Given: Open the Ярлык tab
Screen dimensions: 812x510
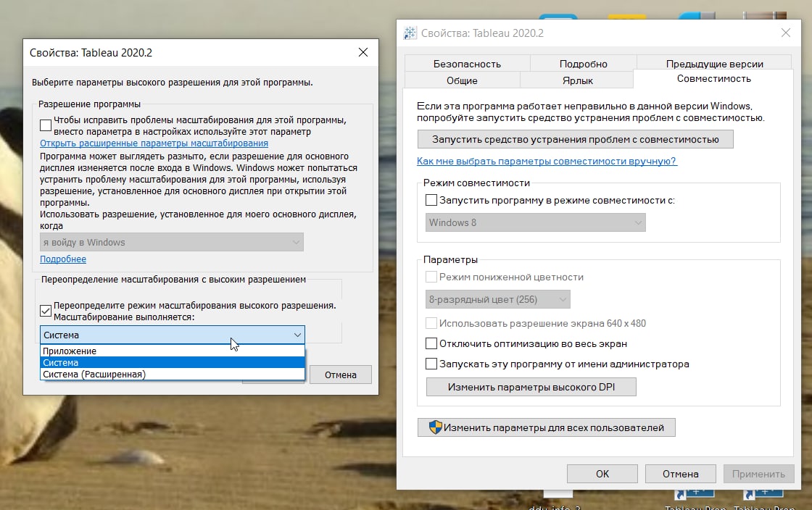Looking at the screenshot, I should [x=577, y=80].
